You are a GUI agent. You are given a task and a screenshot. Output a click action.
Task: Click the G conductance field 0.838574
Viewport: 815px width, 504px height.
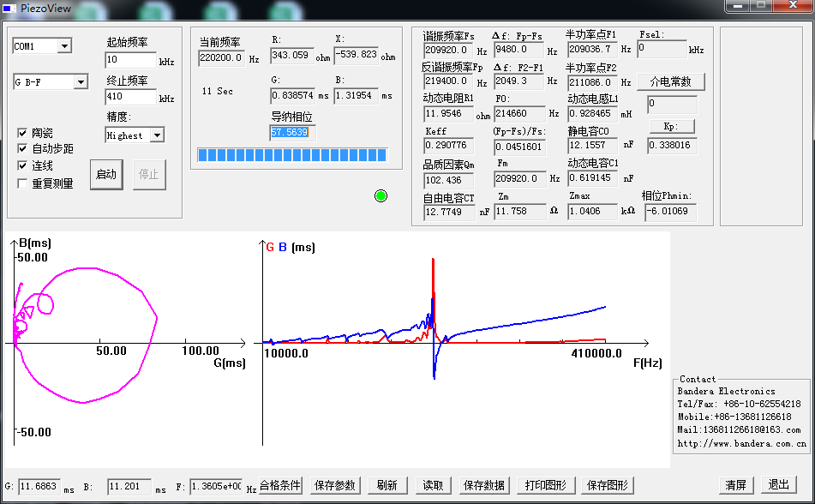tap(293, 96)
